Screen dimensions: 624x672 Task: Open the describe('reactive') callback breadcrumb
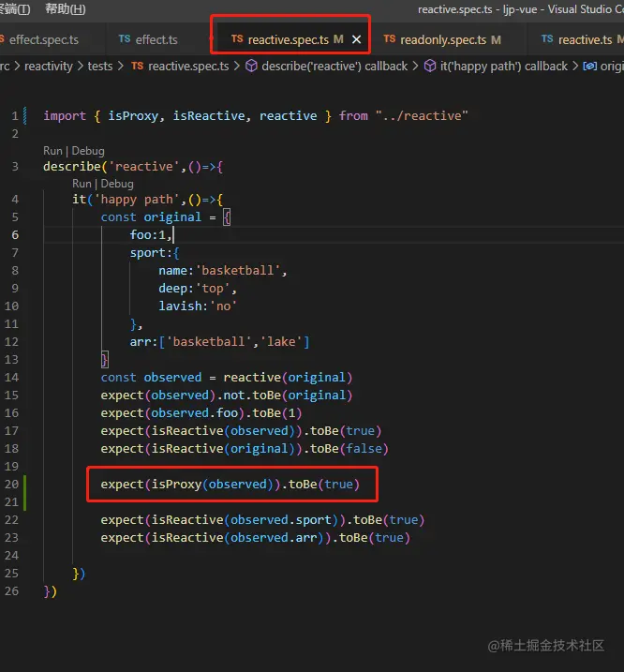(x=334, y=66)
